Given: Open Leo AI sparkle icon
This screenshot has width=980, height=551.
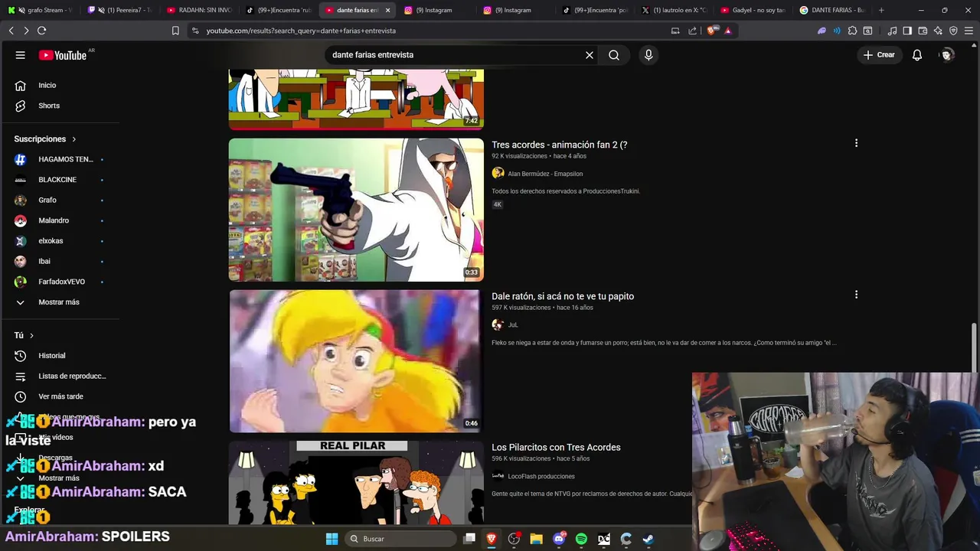Looking at the screenshot, I should click(x=938, y=31).
